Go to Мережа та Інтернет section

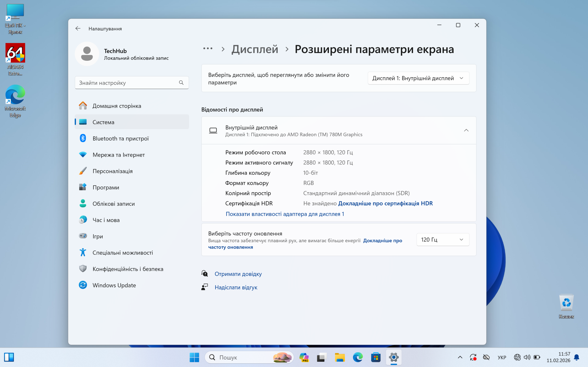119,155
